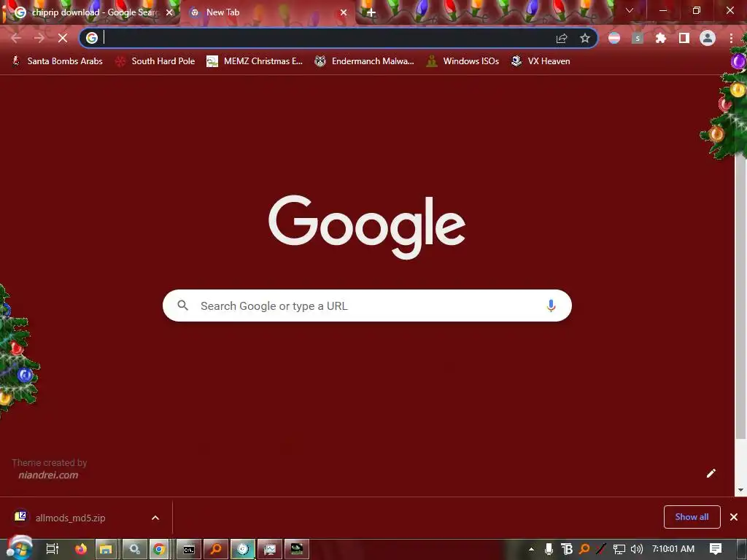Screen dimensions: 747x560
Task: Open a new tab with the plus button
Action: coord(371,12)
